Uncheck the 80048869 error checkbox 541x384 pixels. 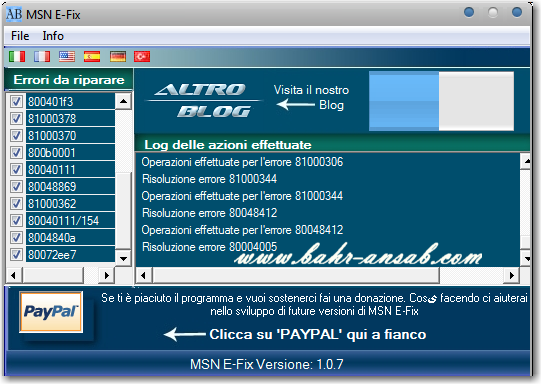tap(16, 186)
